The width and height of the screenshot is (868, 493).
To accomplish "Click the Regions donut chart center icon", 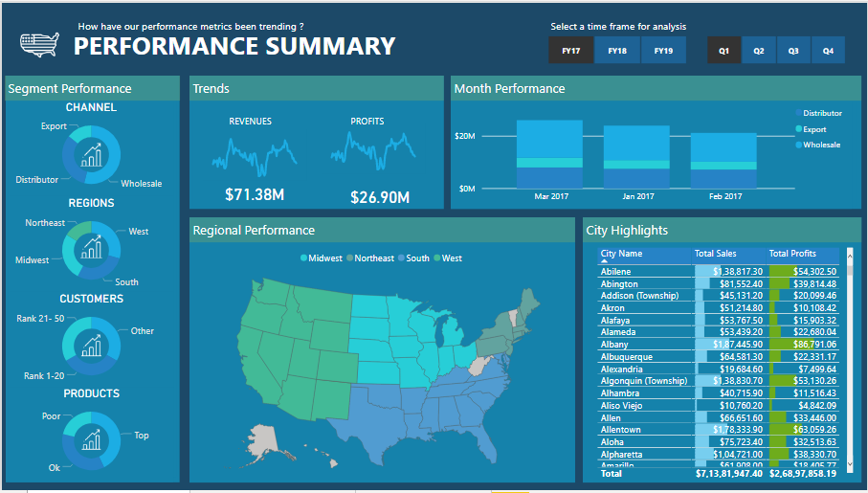I will [x=92, y=249].
